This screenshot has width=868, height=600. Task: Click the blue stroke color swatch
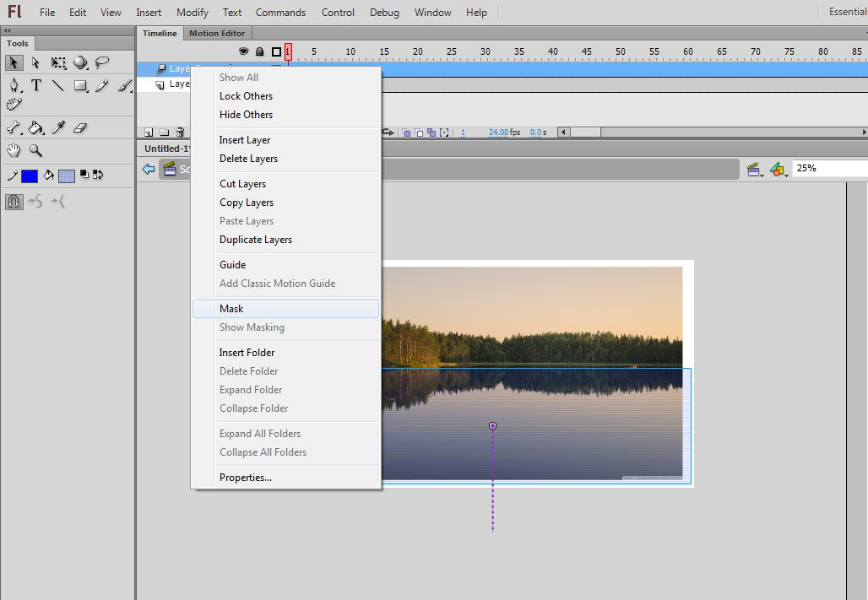click(30, 176)
